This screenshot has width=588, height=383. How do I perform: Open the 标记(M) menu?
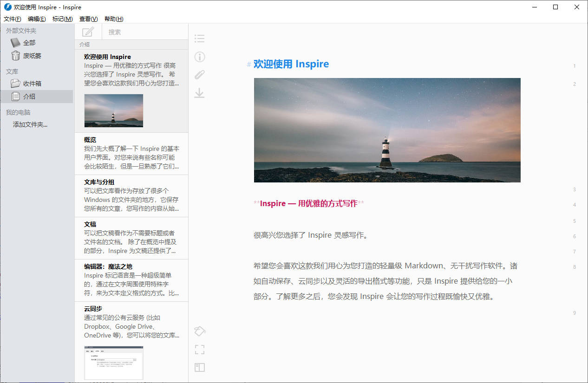point(63,19)
